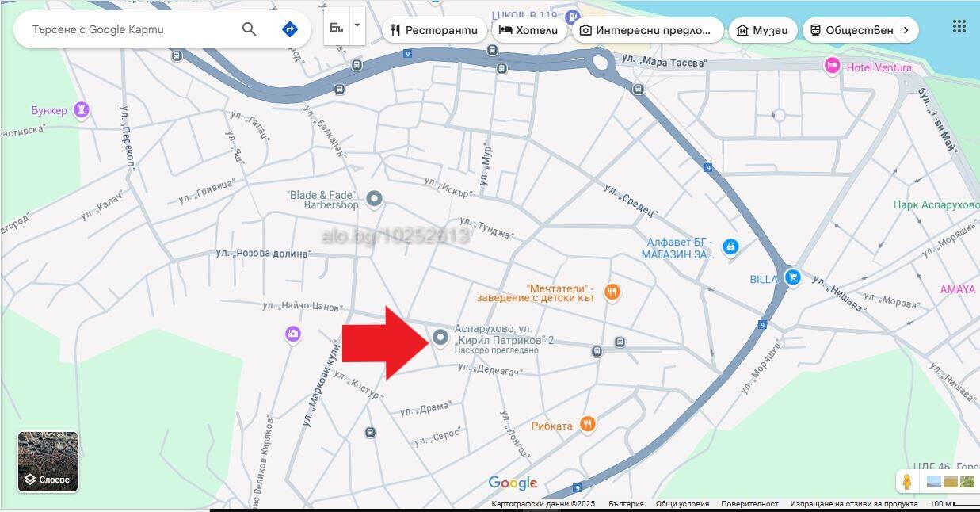Click the ул. Средец street label

tap(630, 199)
